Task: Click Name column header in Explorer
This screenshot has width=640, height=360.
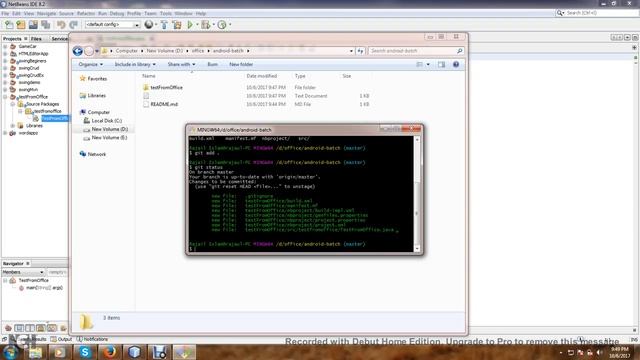Action: click(x=149, y=76)
